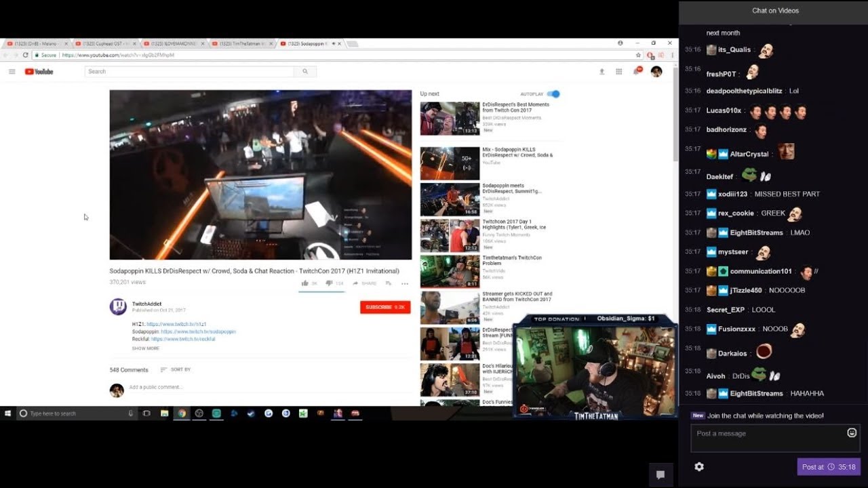The height and width of the screenshot is (488, 868).
Task: Click the main video player
Action: (x=260, y=175)
